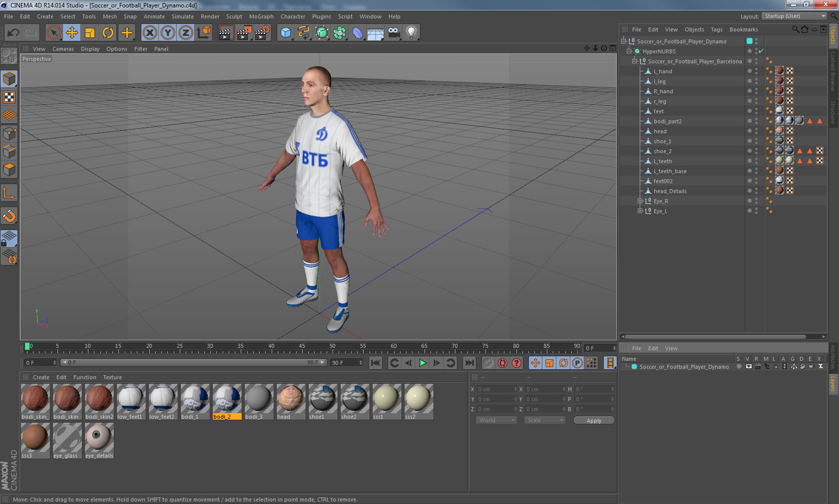The width and height of the screenshot is (839, 504).
Task: Open Object Manager Tags menu
Action: click(x=717, y=29)
